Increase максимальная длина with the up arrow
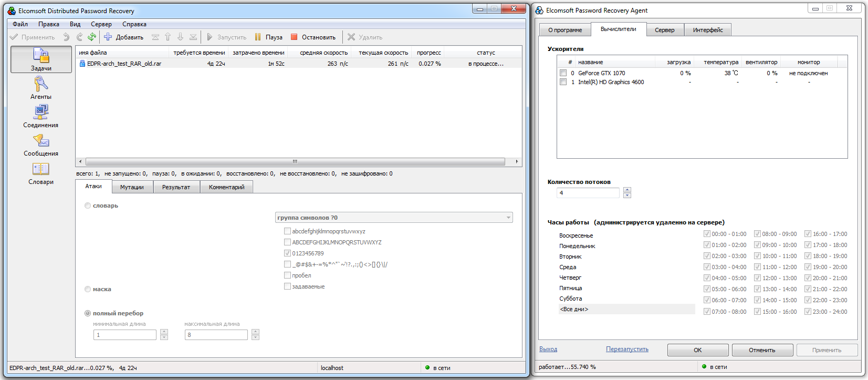Image resolution: width=868 pixels, height=380 pixels. (255, 332)
